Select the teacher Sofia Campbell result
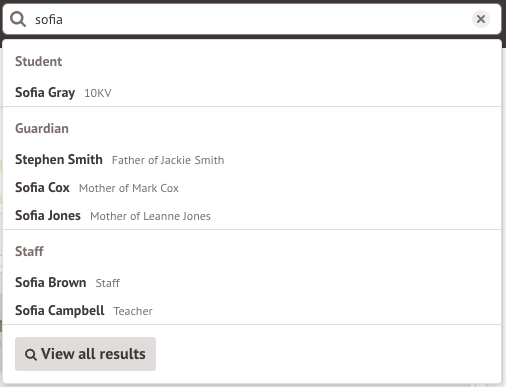The height and width of the screenshot is (387, 506). coord(252,311)
